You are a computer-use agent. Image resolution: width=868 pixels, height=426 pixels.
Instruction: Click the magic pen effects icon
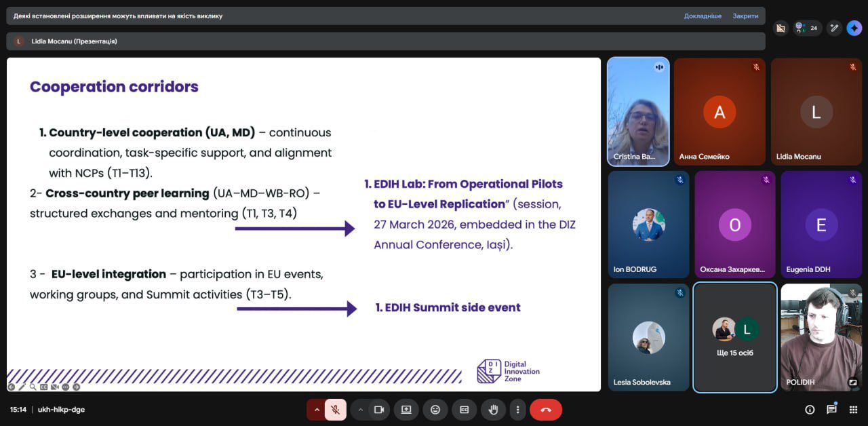click(x=835, y=28)
